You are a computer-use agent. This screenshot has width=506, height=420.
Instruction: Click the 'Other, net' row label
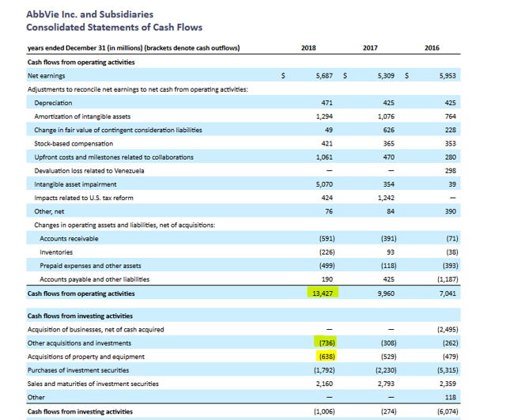click(49, 211)
